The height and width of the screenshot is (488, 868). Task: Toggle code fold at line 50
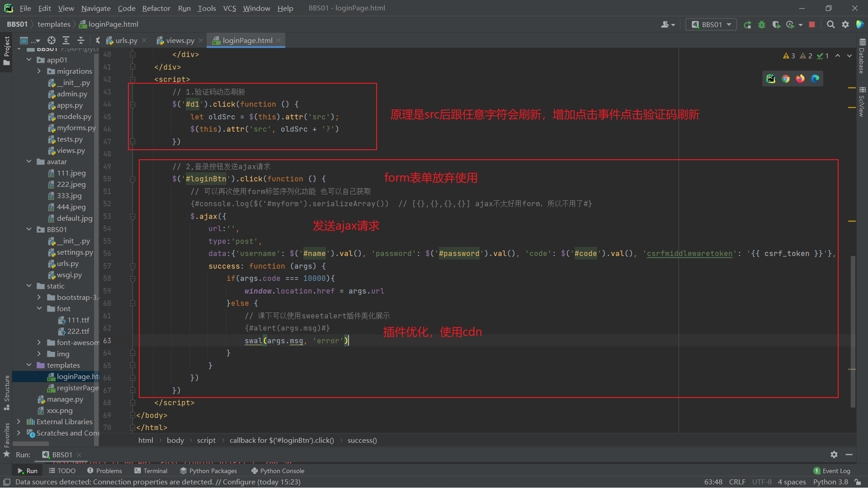[x=132, y=179]
